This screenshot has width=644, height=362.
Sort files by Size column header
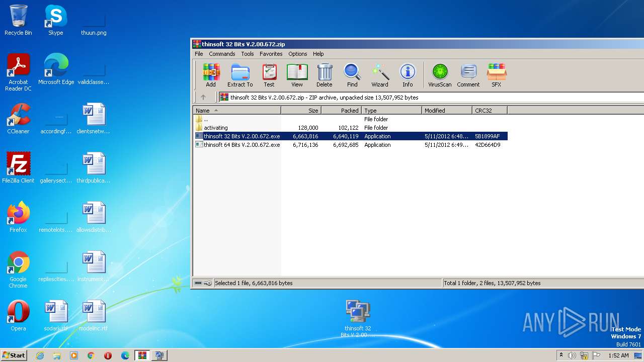[x=301, y=111]
